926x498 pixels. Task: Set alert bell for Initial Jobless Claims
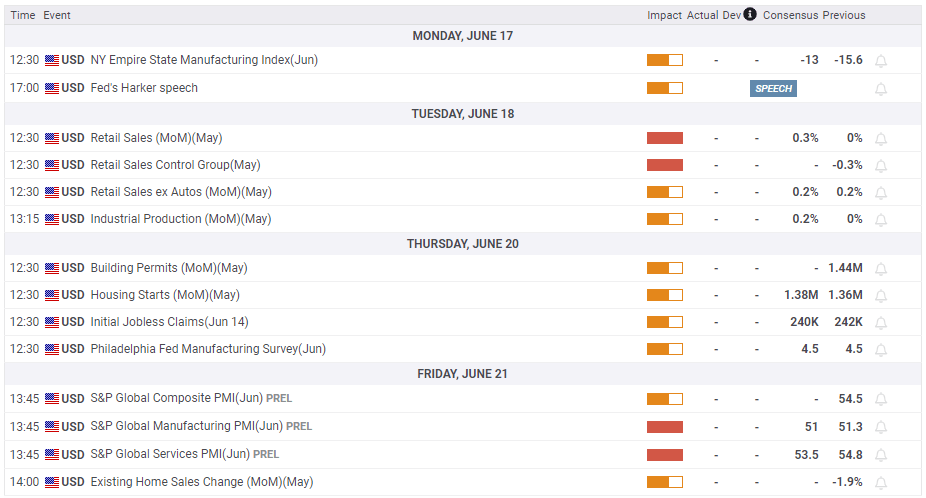pos(881,323)
